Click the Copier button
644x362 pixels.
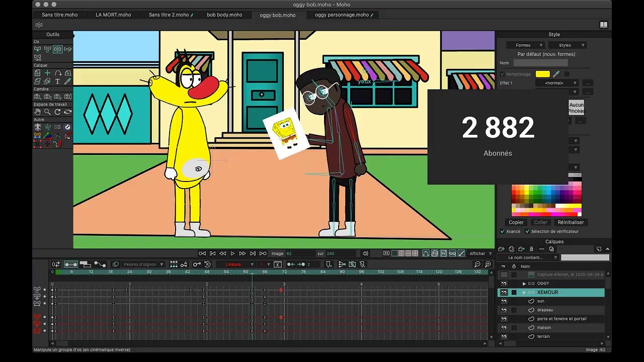(x=516, y=222)
